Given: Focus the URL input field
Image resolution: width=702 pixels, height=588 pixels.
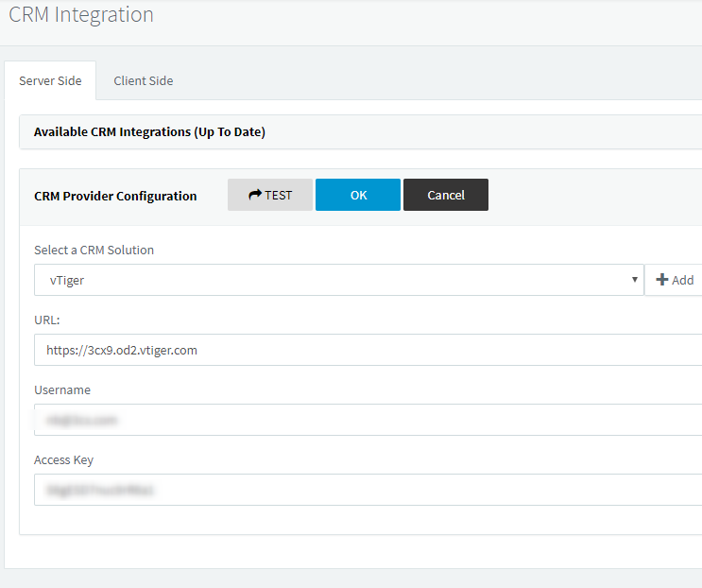Looking at the screenshot, I should point(368,350).
